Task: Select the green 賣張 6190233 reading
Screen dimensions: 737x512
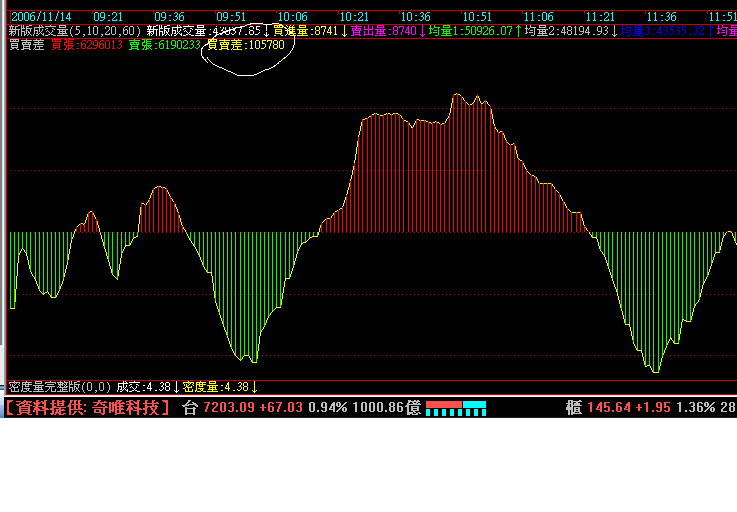Action: point(164,45)
